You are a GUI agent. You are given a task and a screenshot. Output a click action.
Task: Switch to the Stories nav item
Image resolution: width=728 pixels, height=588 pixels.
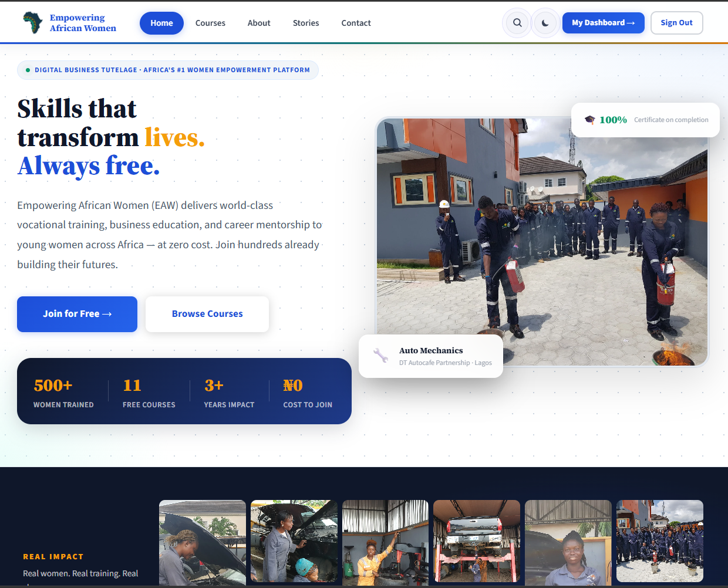pyautogui.click(x=306, y=23)
